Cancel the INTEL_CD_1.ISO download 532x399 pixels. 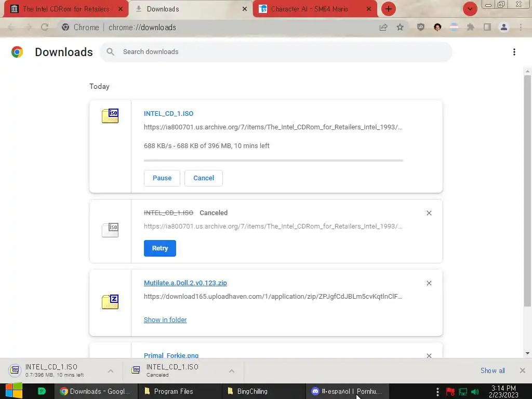pos(204,178)
